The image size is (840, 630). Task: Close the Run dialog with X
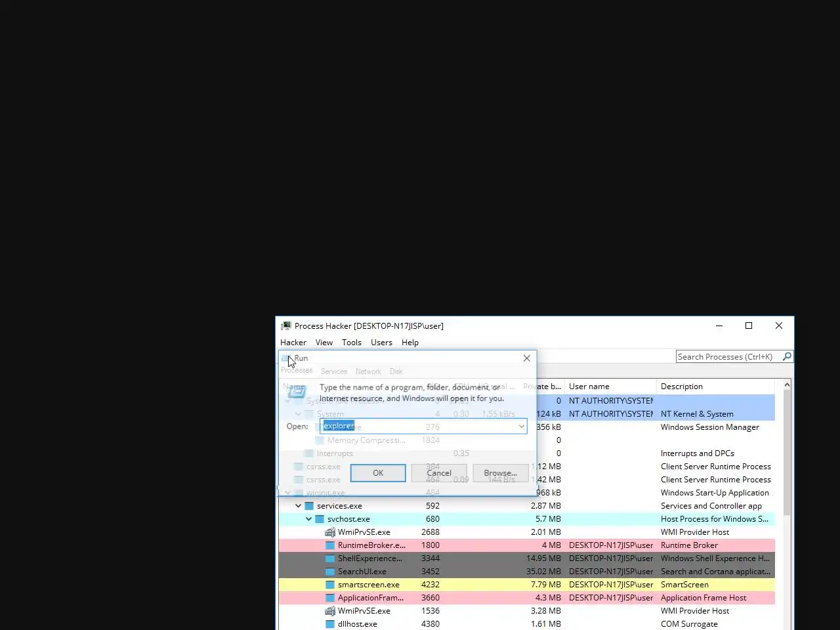[x=526, y=358]
